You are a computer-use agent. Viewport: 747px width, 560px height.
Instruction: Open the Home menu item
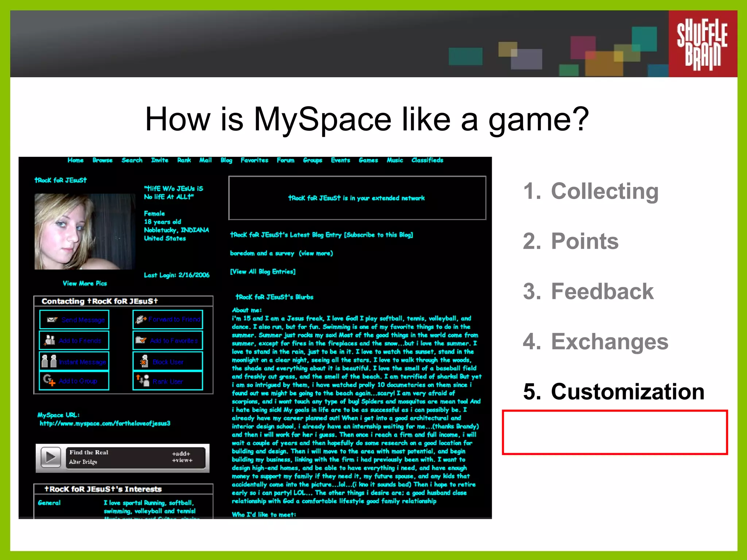(76, 160)
